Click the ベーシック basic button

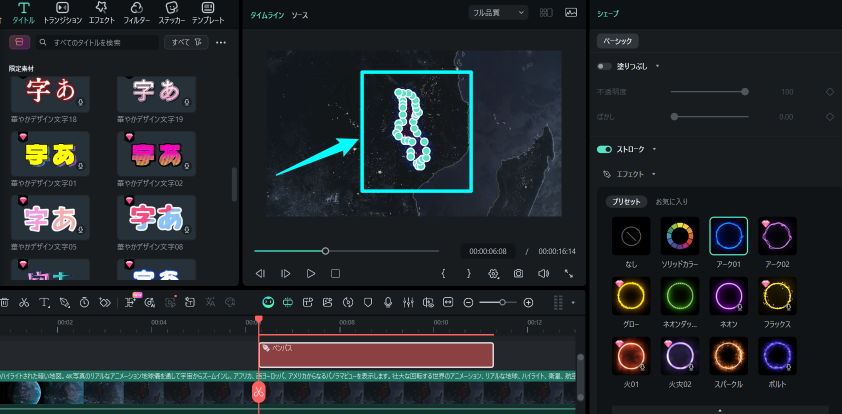point(617,41)
